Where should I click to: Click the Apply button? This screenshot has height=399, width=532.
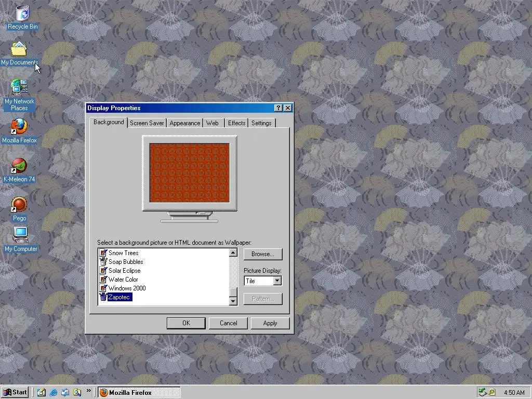(270, 323)
